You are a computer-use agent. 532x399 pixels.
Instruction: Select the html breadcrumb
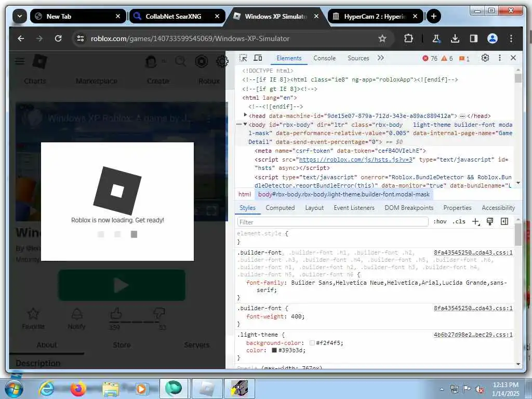(x=245, y=194)
